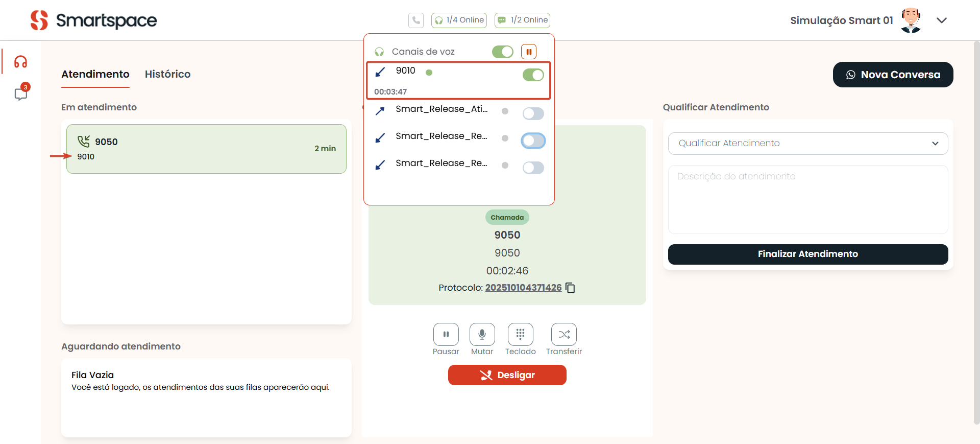Screen dimensions: 980x444
Task: Click the Desligar hang up button
Action: pyautogui.click(x=507, y=375)
